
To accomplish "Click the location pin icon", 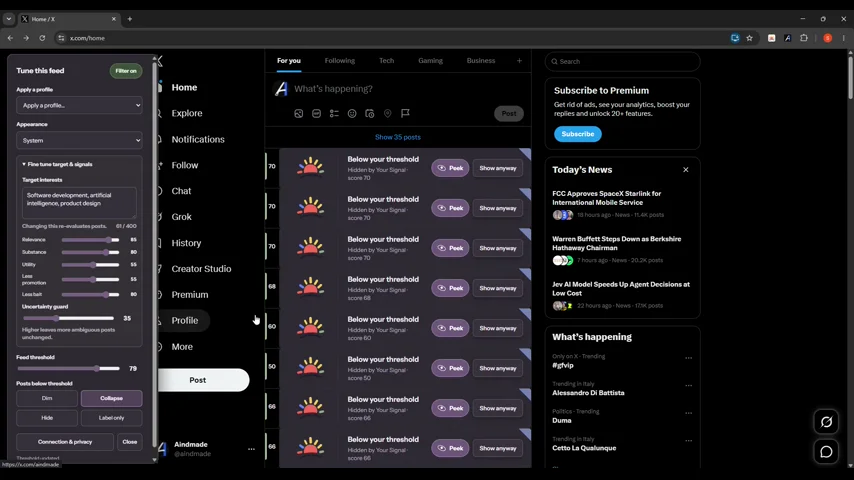I will [x=387, y=113].
